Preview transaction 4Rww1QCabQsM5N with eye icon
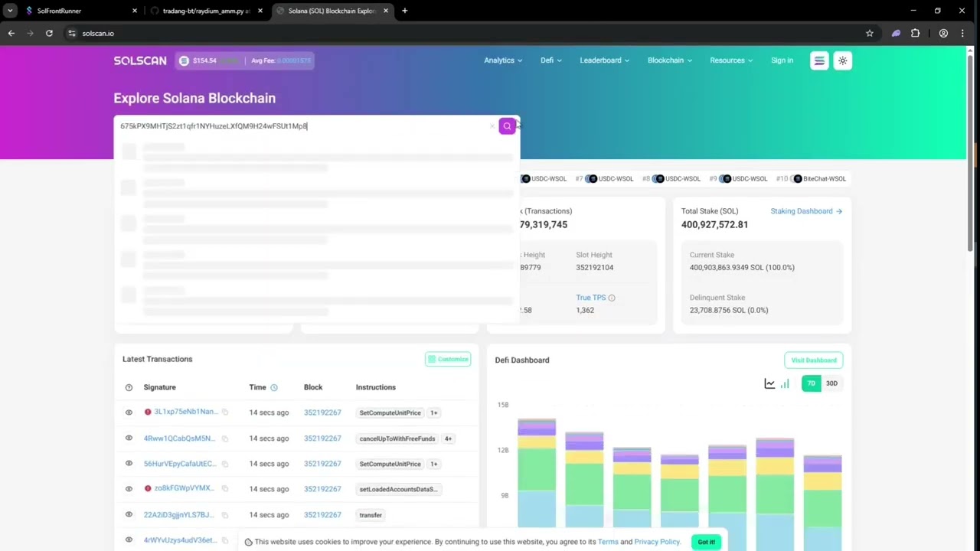Image resolution: width=980 pixels, height=551 pixels. (x=129, y=439)
